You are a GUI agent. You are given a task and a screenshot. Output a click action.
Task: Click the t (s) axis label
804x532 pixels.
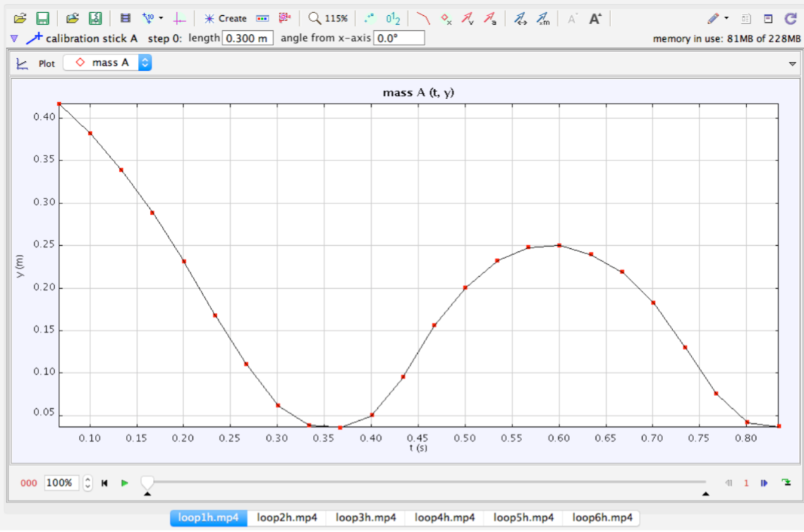(418, 448)
